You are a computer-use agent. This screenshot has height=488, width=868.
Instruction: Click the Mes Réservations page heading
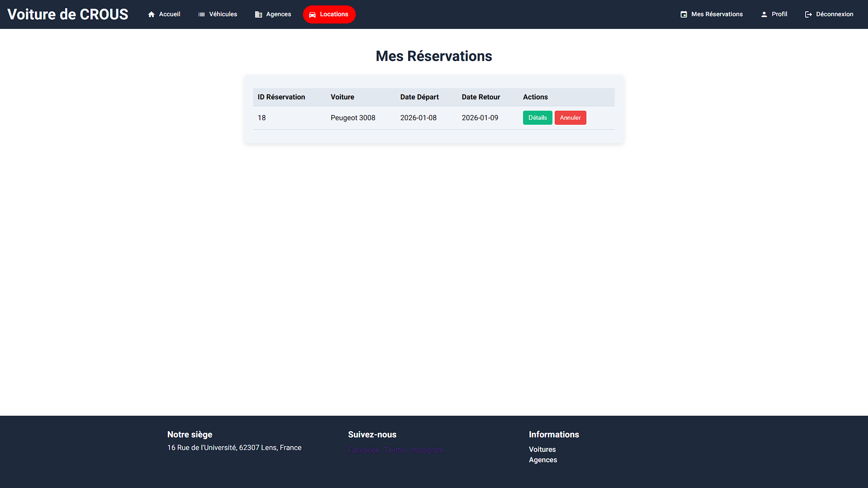pos(434,56)
